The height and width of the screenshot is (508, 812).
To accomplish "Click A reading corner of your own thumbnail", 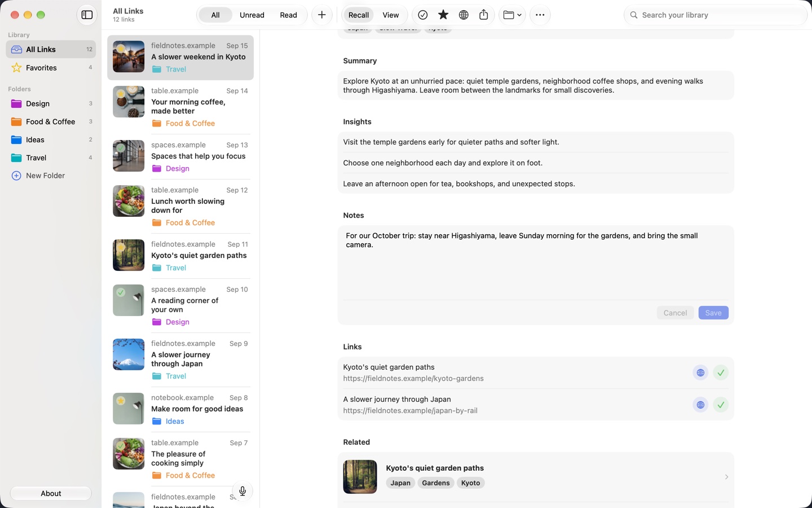I will [x=129, y=300].
